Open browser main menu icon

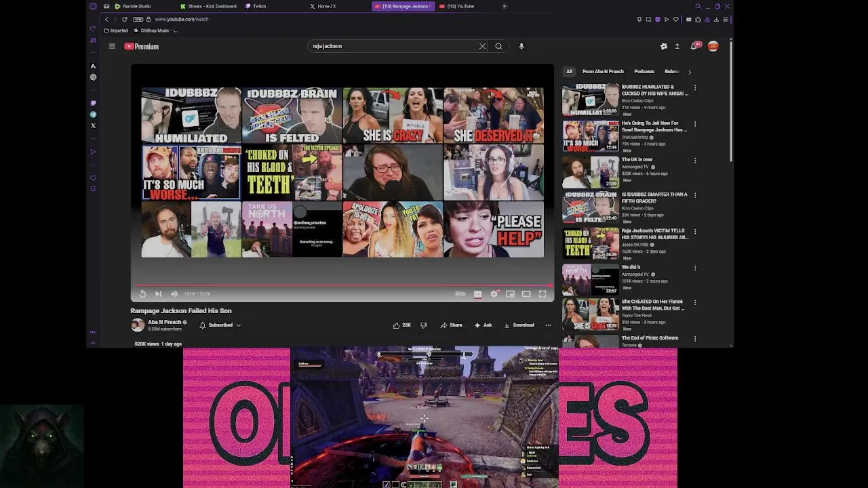point(725,20)
